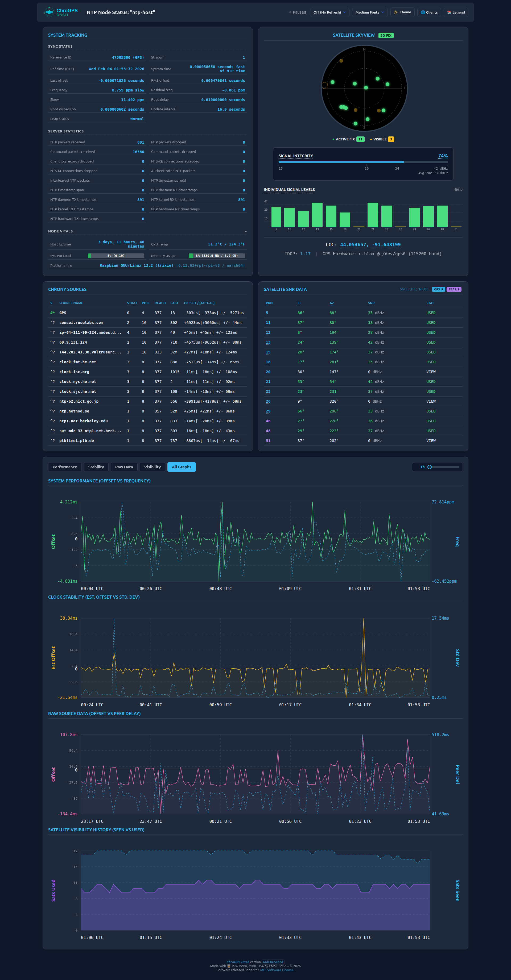Select the Raw Data graph view
The image size is (511, 980).
[124, 467]
